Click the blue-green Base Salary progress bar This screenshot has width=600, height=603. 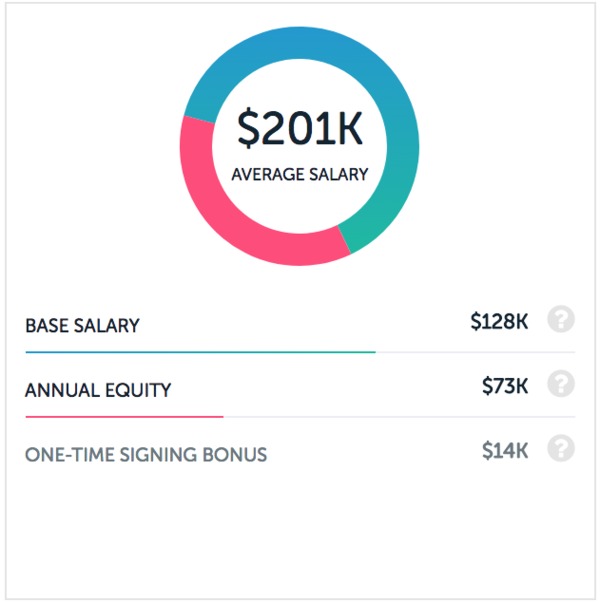coord(201,352)
